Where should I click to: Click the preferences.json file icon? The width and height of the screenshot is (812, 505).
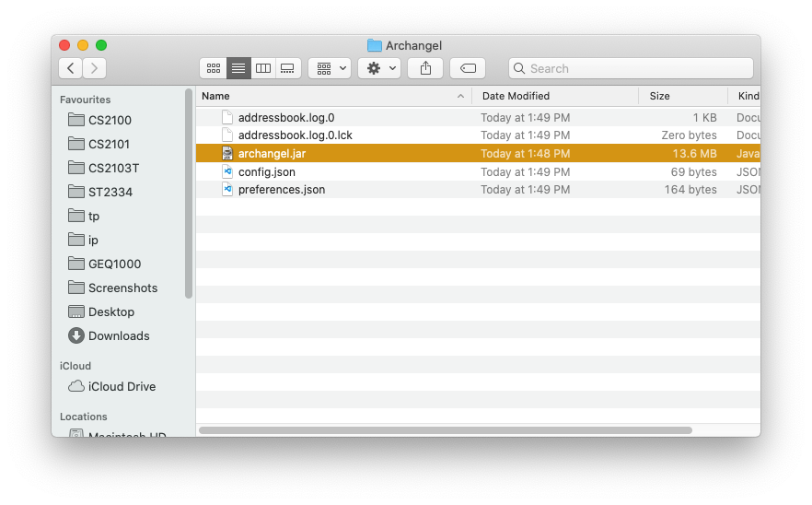226,189
